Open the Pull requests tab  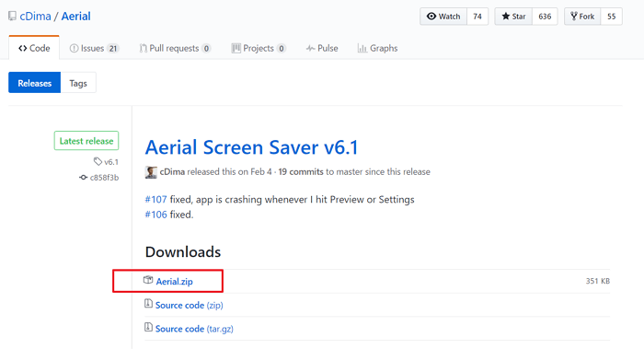point(175,48)
